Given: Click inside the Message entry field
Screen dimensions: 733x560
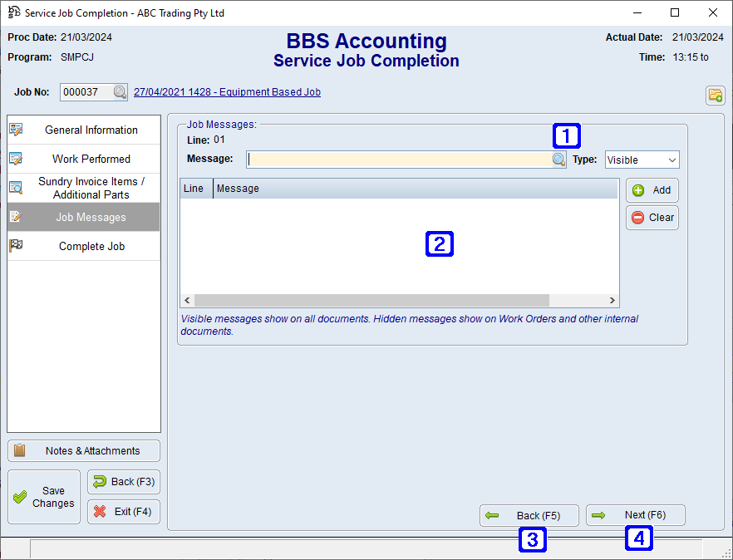Looking at the screenshot, I should (x=391, y=159).
